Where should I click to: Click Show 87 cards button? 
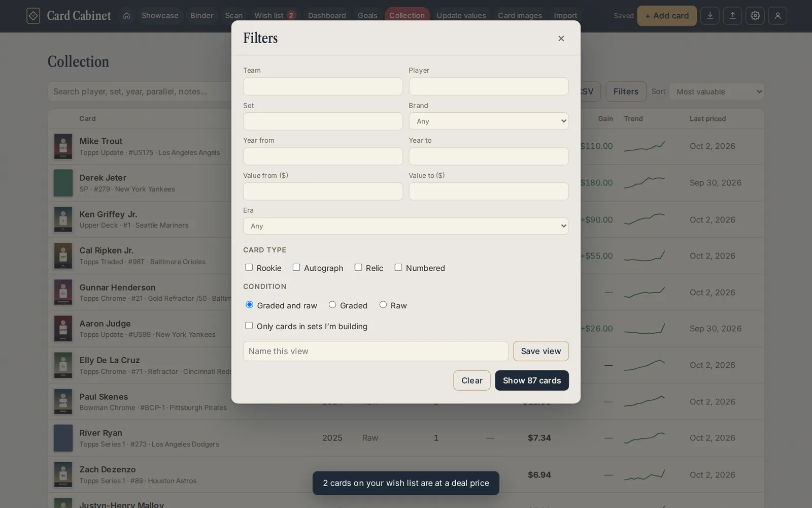(532, 380)
